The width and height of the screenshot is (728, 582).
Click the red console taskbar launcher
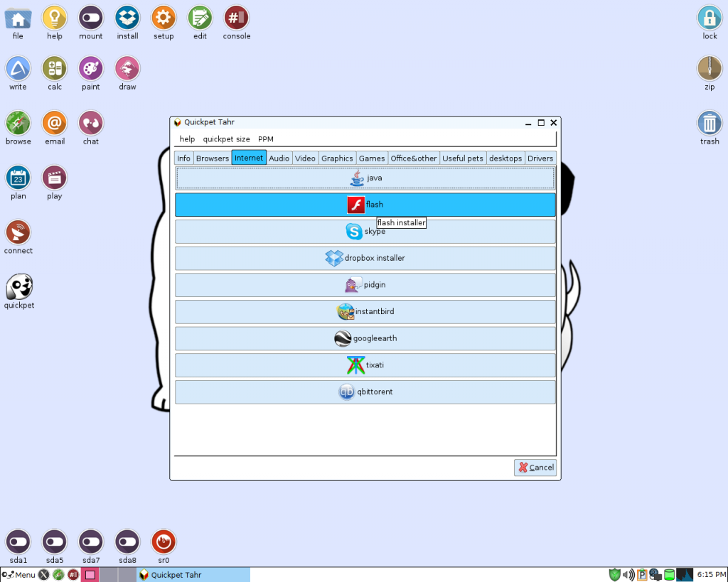tap(73, 575)
